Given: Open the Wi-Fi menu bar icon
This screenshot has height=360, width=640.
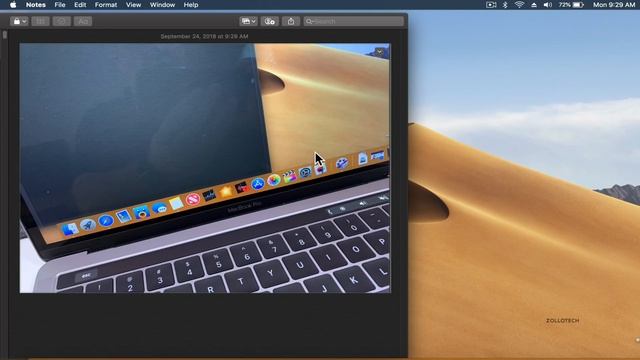Looking at the screenshot, I should click(x=519, y=5).
